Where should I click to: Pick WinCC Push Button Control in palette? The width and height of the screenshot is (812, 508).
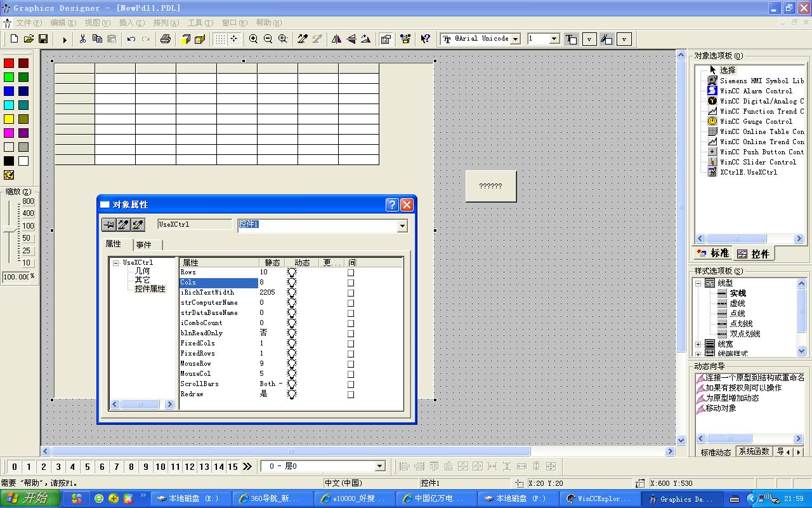click(x=755, y=152)
